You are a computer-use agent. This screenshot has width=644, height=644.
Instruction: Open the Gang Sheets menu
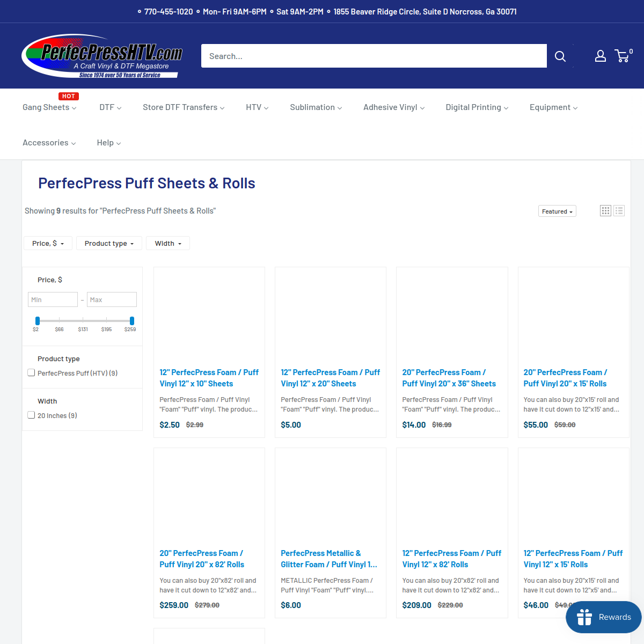click(x=49, y=107)
